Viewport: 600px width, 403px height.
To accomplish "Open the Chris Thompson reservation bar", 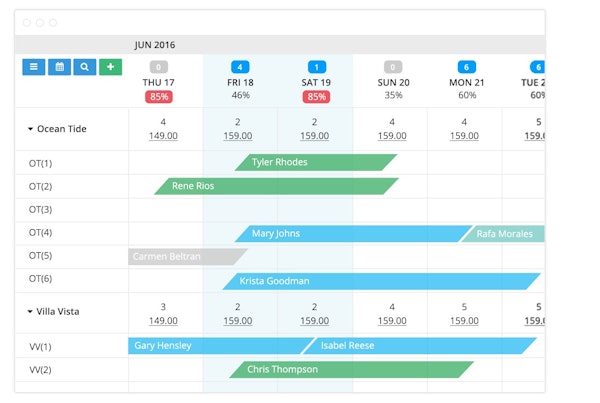I will [351, 369].
